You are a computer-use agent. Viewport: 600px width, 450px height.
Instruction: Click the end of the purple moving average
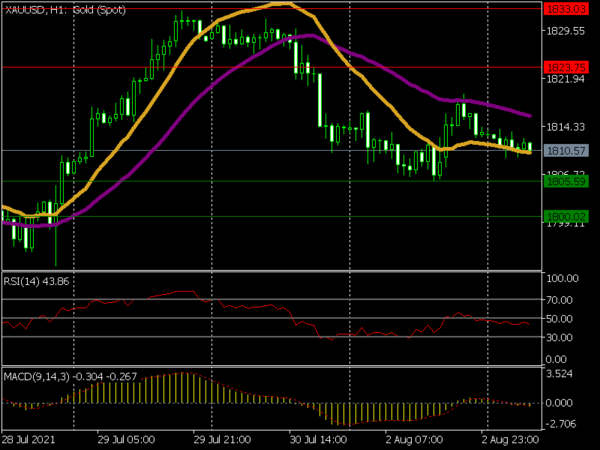[530, 116]
